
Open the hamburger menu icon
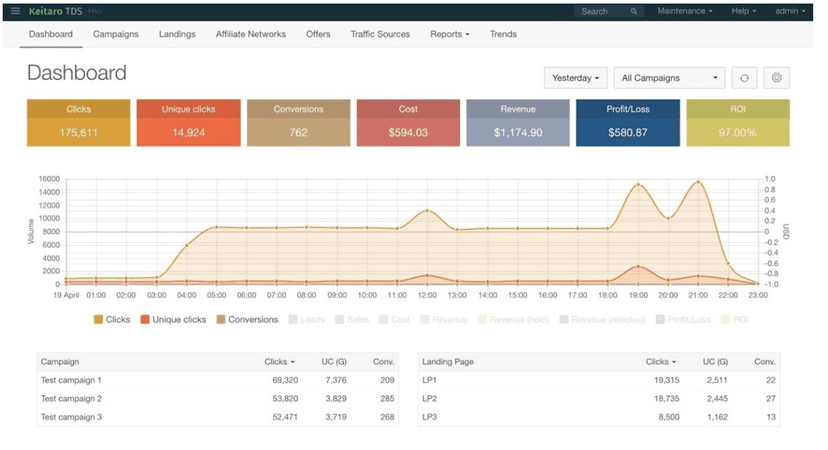tap(15, 11)
